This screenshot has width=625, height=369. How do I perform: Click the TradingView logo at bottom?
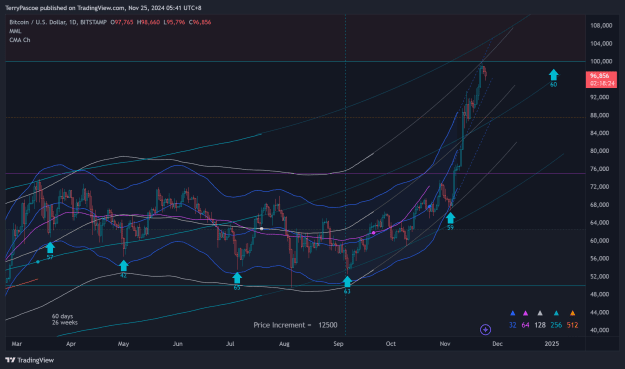[x=30, y=360]
